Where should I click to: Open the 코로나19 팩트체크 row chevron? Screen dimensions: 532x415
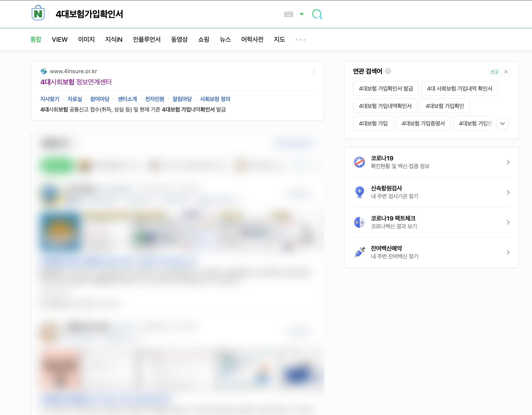tap(508, 222)
